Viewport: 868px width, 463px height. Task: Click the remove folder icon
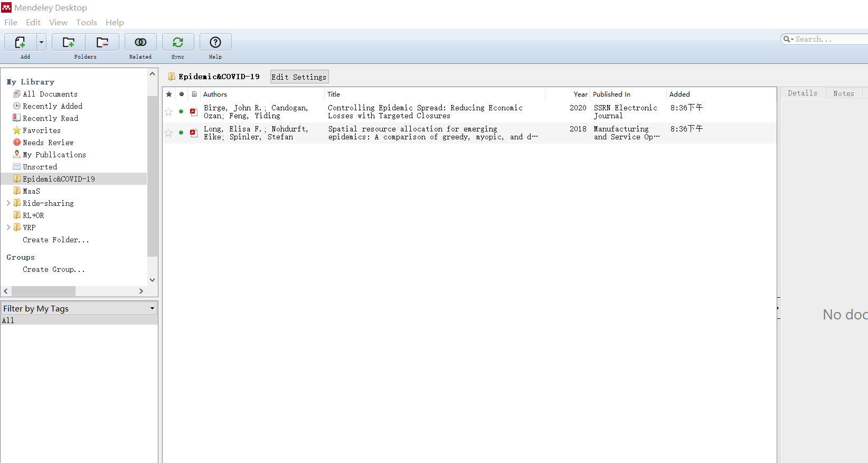click(102, 42)
